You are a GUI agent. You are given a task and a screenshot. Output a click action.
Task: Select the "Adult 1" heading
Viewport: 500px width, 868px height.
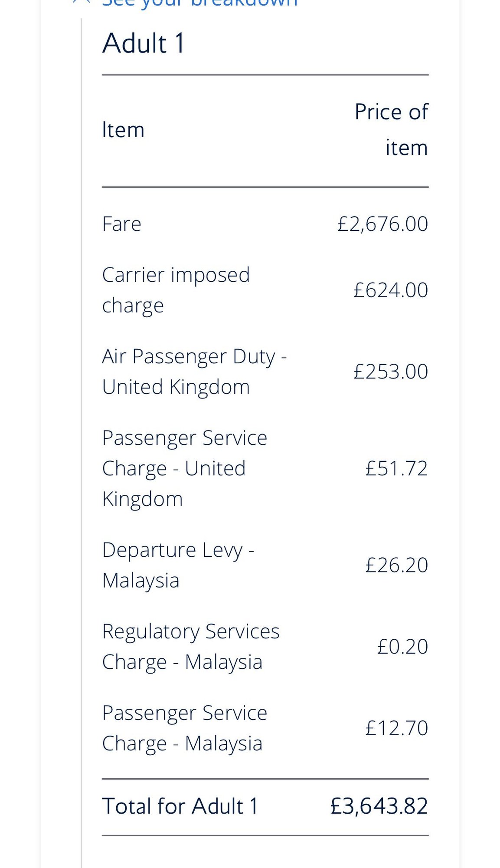click(144, 43)
